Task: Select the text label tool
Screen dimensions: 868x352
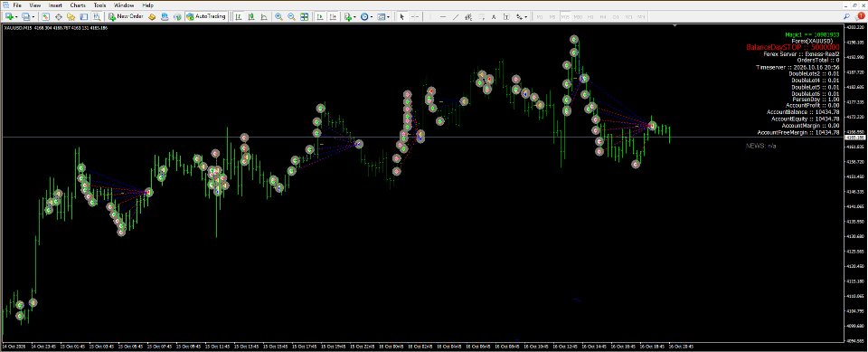Action: click(x=506, y=16)
